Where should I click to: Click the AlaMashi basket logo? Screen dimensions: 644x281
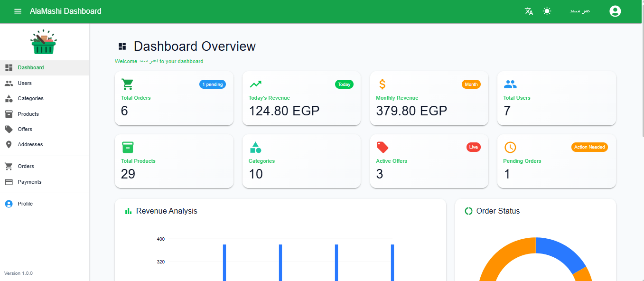[44, 41]
